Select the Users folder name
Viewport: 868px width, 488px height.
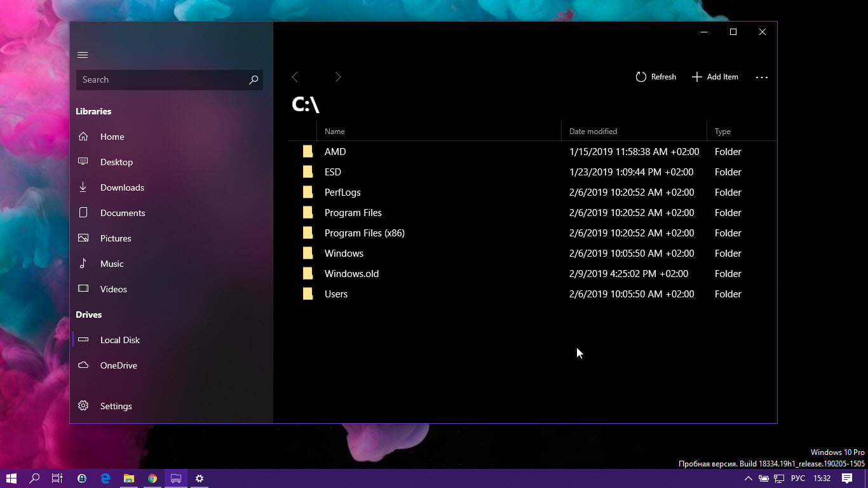click(336, 294)
